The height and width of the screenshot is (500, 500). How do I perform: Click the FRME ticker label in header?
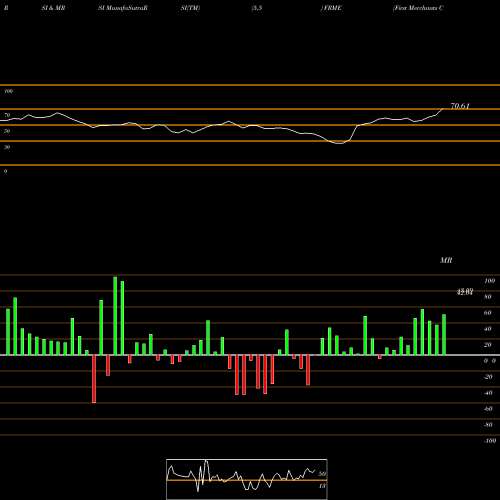(x=332, y=8)
